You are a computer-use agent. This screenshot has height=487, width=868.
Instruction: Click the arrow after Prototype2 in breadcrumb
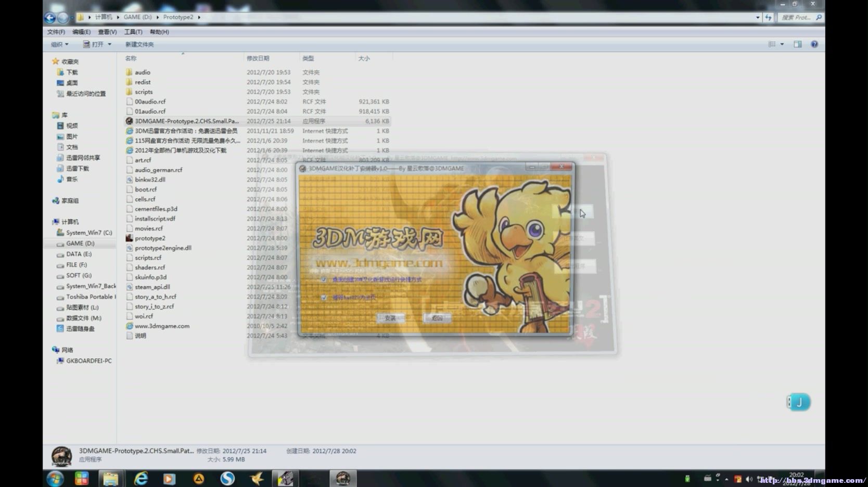click(x=199, y=17)
